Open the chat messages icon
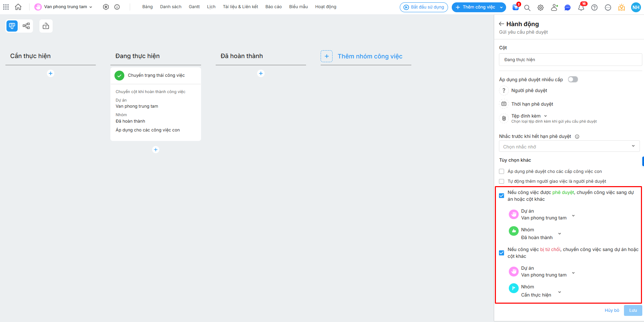The width and height of the screenshot is (644, 322). (x=568, y=7)
